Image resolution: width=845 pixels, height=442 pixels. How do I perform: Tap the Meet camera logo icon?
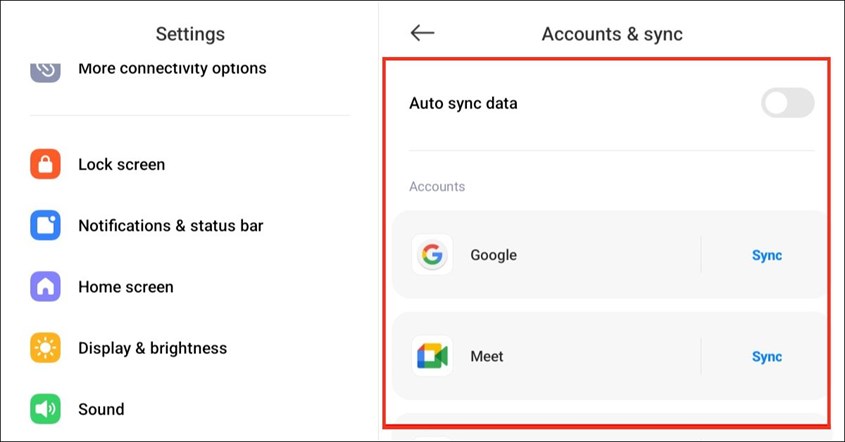click(x=432, y=356)
